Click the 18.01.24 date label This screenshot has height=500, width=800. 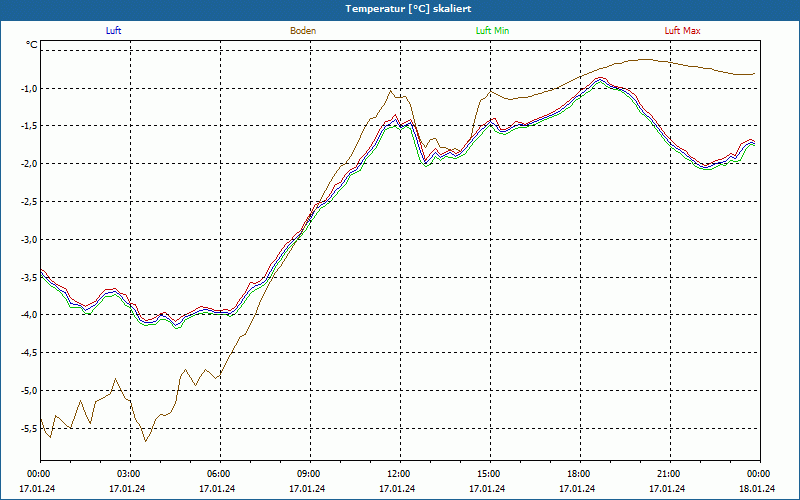pyautogui.click(x=757, y=488)
